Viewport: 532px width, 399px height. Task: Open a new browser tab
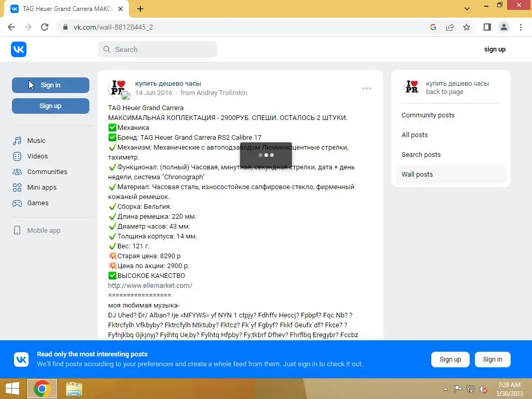[x=140, y=9]
